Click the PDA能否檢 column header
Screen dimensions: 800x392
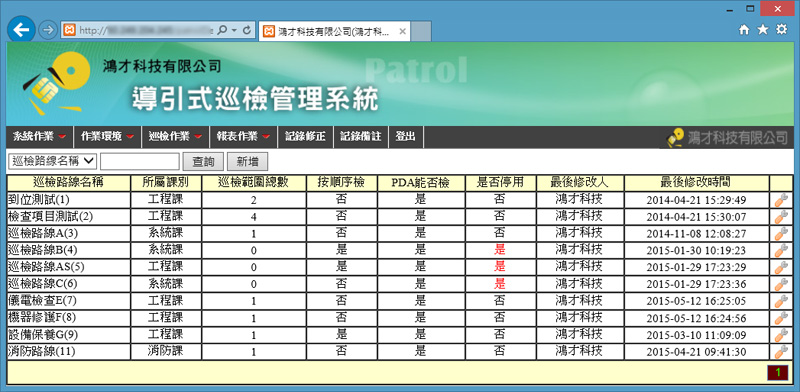pos(421,183)
